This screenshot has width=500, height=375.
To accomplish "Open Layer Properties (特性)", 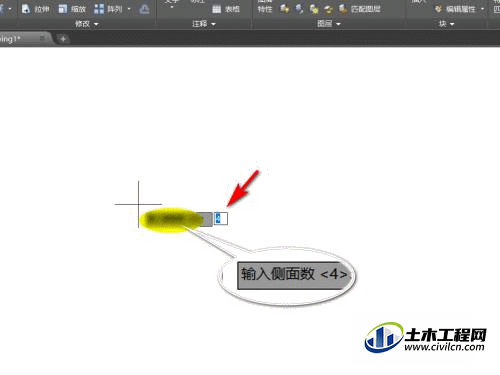I will tap(265, 9).
